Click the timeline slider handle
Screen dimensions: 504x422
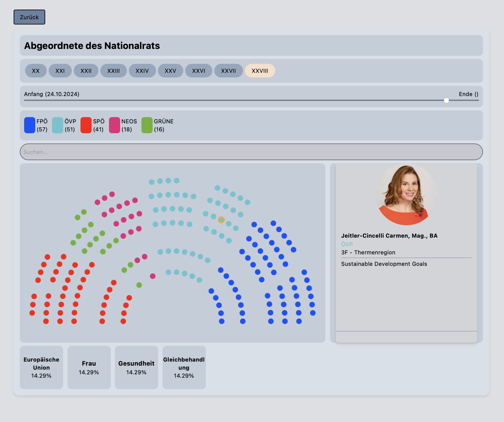[446, 100]
